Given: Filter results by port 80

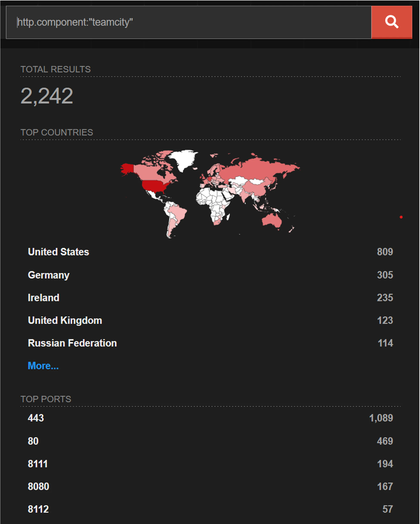Looking at the screenshot, I should pos(33,441).
